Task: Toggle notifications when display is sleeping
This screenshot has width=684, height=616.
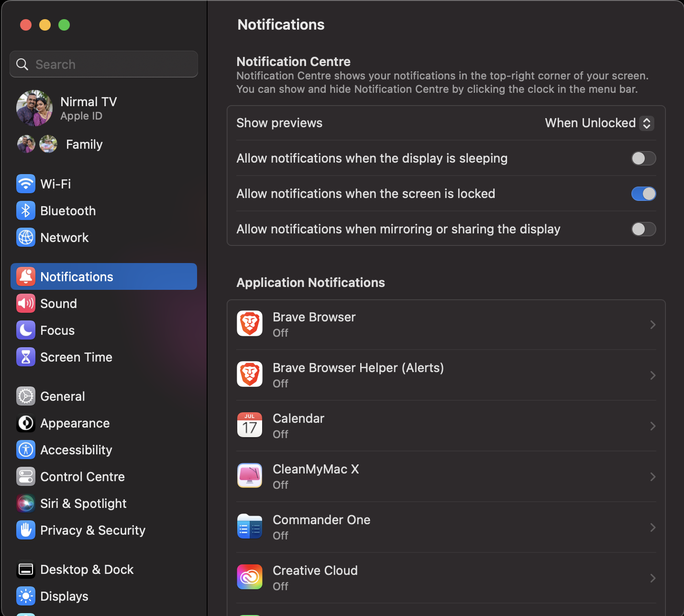Action: click(643, 158)
